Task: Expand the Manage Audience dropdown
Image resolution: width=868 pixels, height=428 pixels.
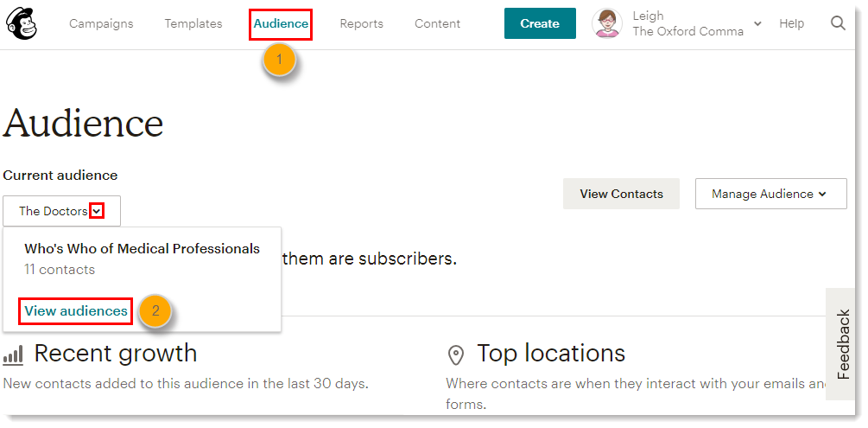Action: click(770, 194)
